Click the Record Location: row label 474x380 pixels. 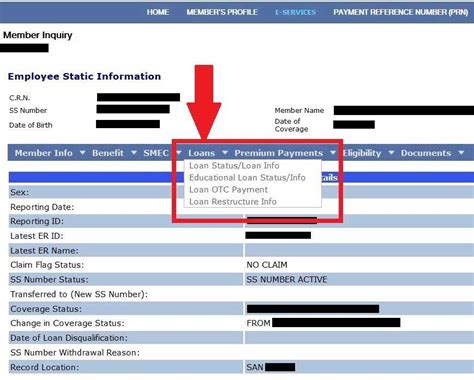[45, 367]
